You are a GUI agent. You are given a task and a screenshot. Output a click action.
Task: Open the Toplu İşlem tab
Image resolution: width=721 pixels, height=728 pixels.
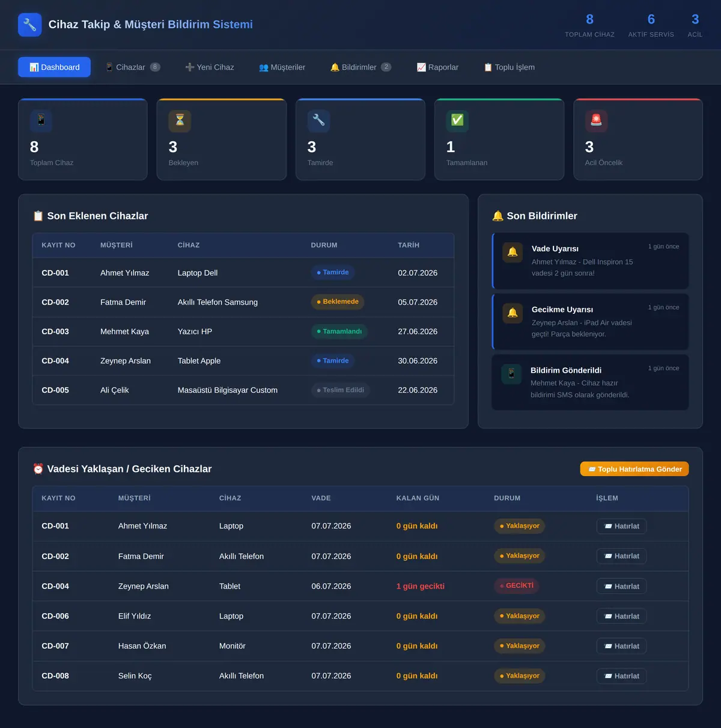(510, 67)
